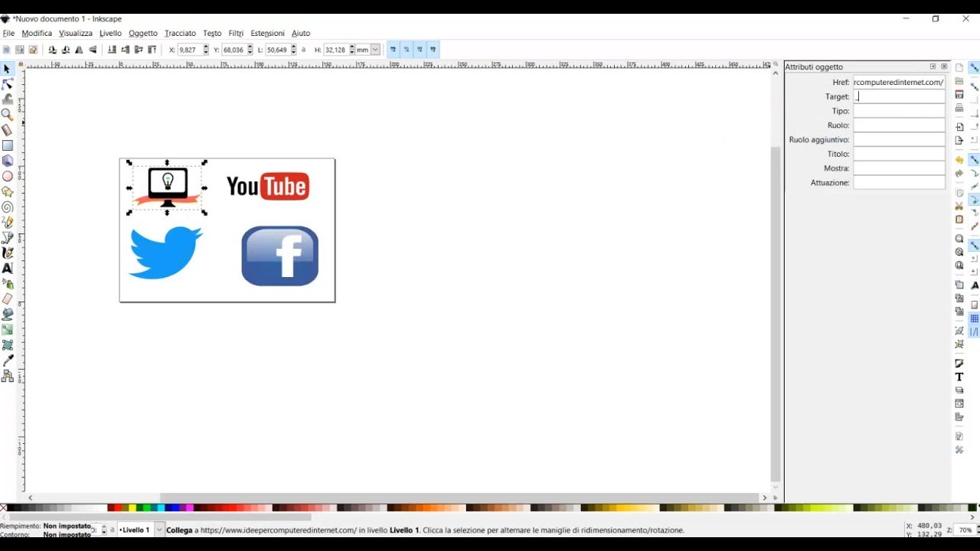Viewport: 980px width, 551px height.
Task: Open the Filtri menu
Action: pyautogui.click(x=236, y=34)
